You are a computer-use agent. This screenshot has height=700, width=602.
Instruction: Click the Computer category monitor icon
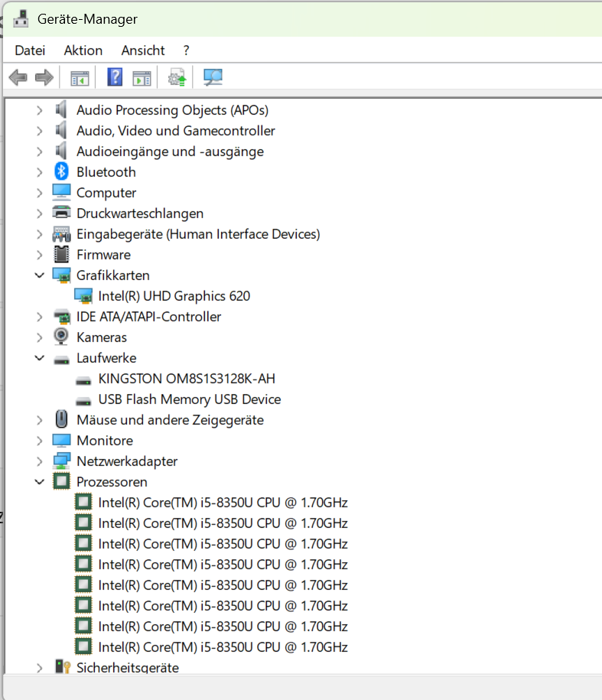[x=61, y=193]
